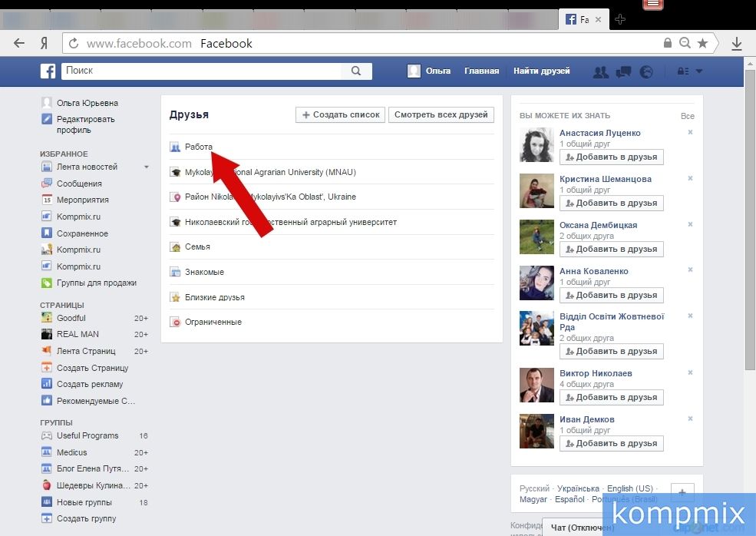Viewport: 756px width, 536px height.
Task: Click Смотреть всех друзей button
Action: pos(441,115)
